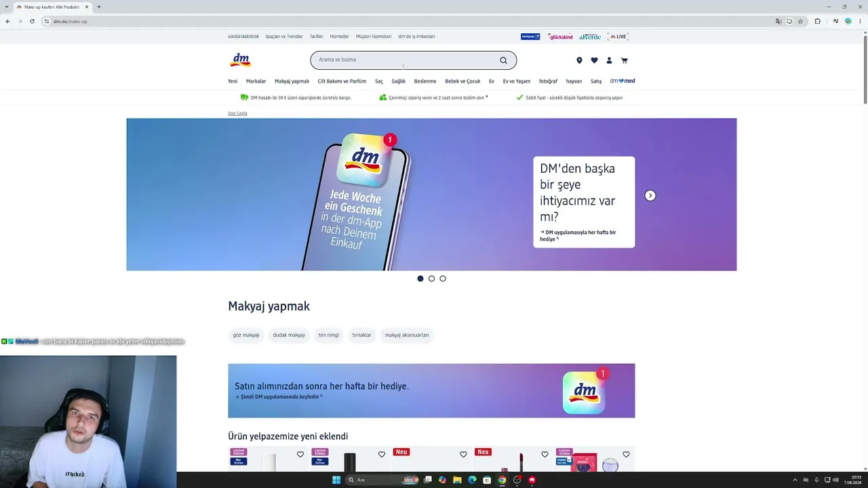Open the Markalar menu item
This screenshot has width=868, height=488.
point(256,81)
